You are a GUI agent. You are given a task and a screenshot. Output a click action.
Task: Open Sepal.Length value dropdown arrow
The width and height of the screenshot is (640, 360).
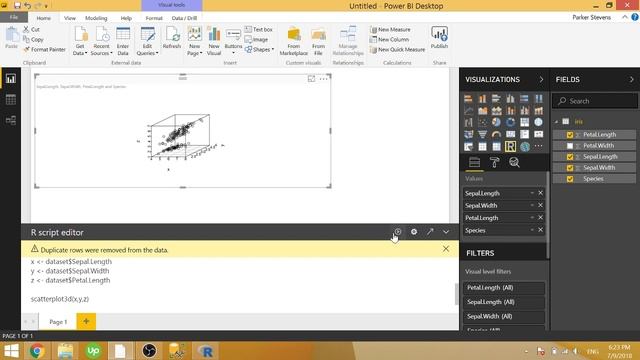click(x=532, y=193)
